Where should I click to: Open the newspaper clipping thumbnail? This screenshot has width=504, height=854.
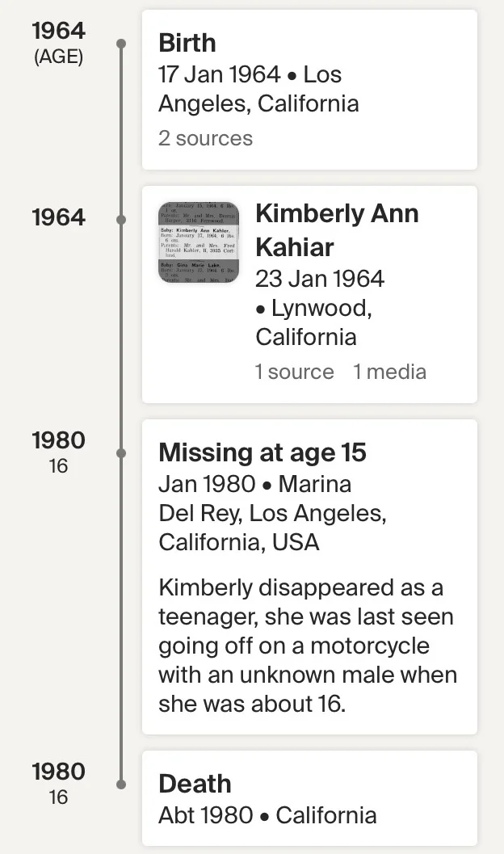point(199,242)
